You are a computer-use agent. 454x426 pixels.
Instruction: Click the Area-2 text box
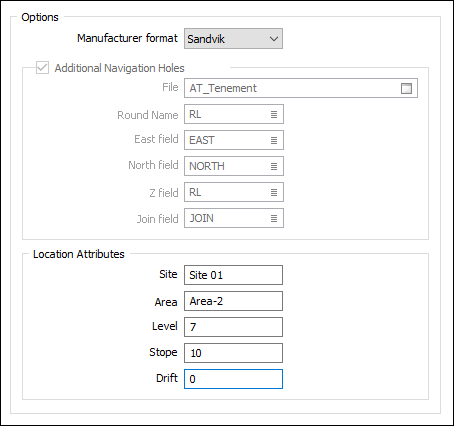[x=233, y=301]
